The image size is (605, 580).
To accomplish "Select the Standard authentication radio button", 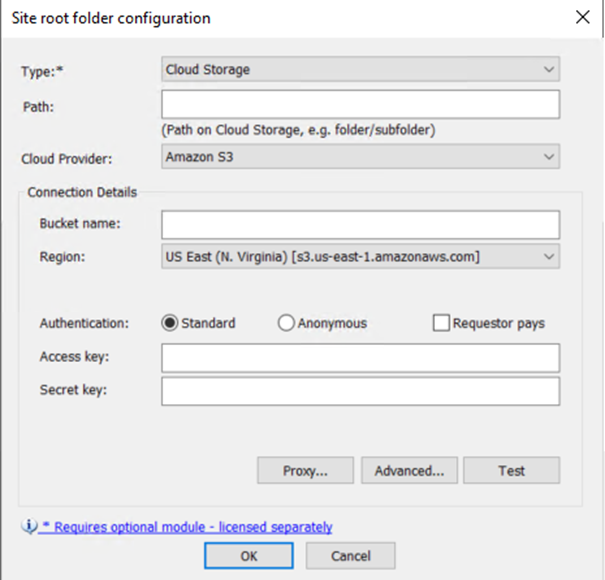I will click(x=170, y=323).
